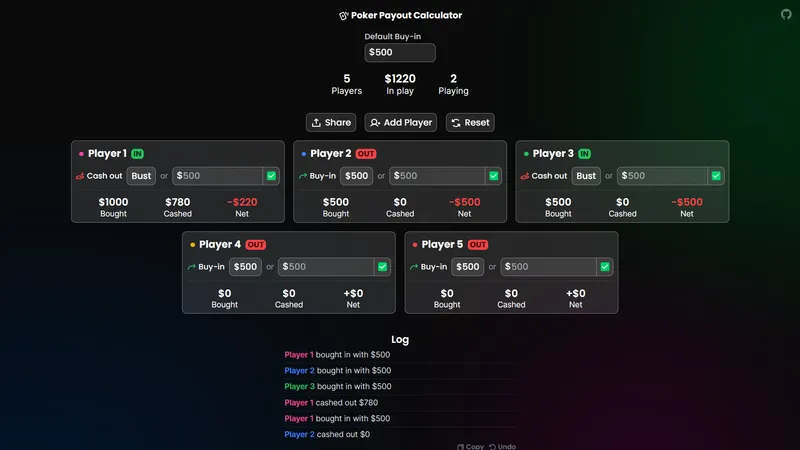Image resolution: width=800 pixels, height=450 pixels.
Task: Click Player 3's green color dot
Action: 526,154
